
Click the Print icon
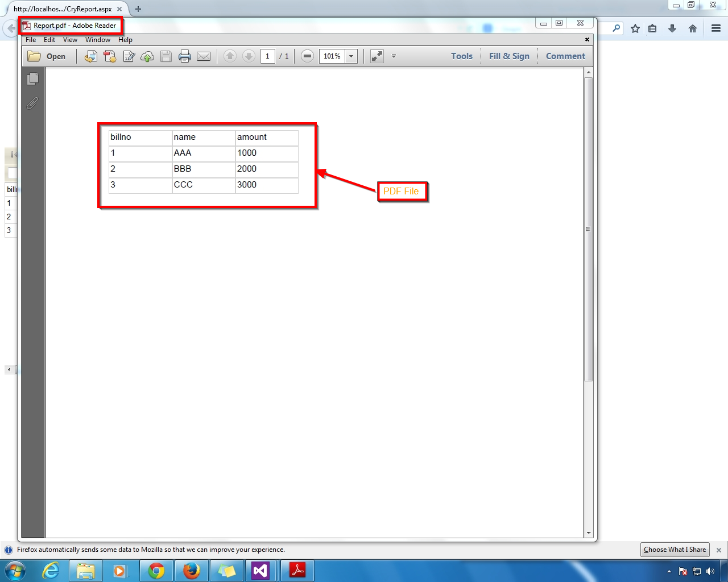[184, 56]
